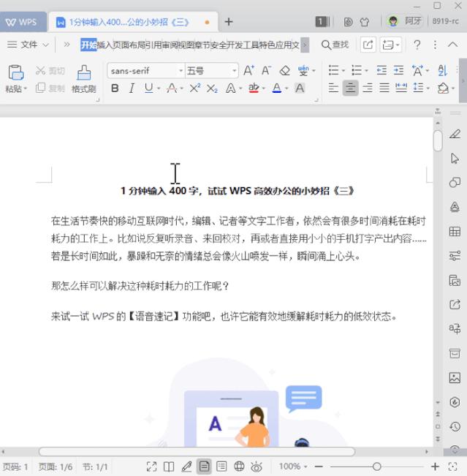Viewport: 467px width, 476px height.
Task: Click the selection arrow in right sidebar
Action: 455,158
